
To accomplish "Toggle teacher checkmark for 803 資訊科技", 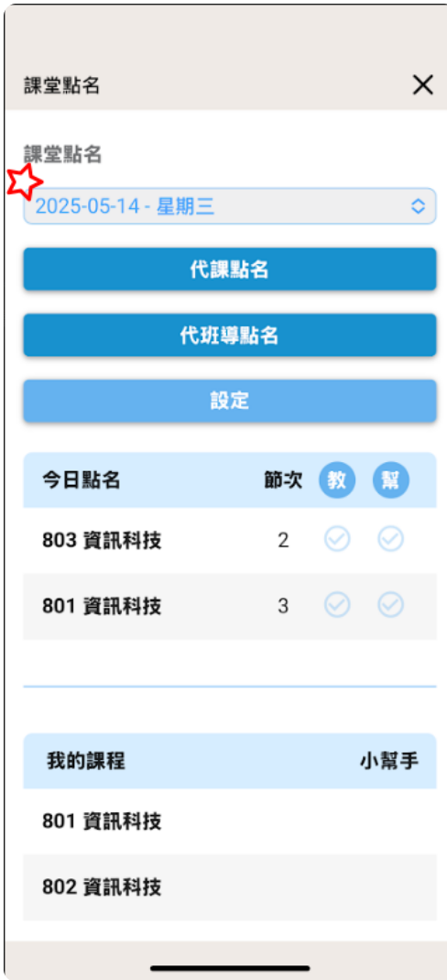I will click(x=337, y=539).
